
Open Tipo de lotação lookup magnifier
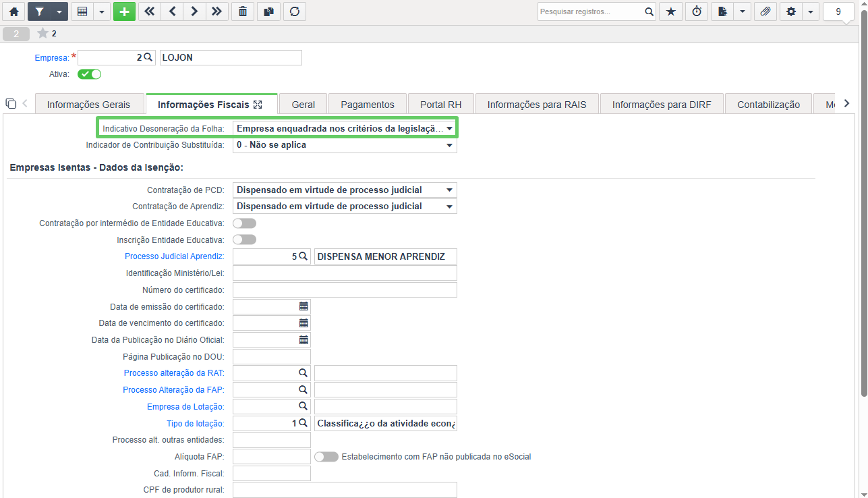tap(303, 423)
